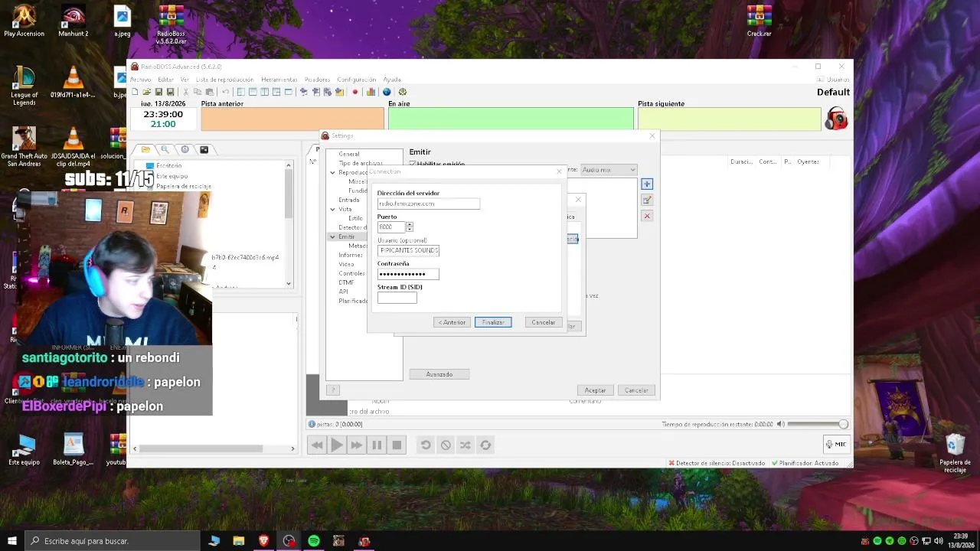The width and height of the screenshot is (980, 551).
Task: Open Spotify from the taskbar
Action: [314, 541]
